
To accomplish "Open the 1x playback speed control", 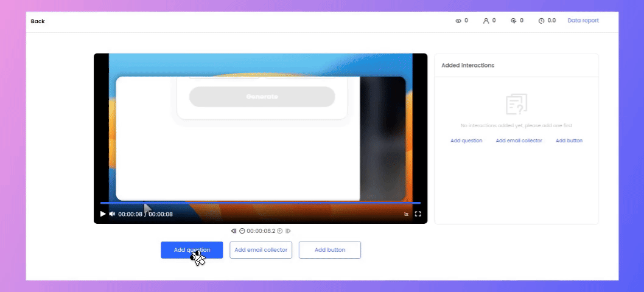I will pos(406,214).
